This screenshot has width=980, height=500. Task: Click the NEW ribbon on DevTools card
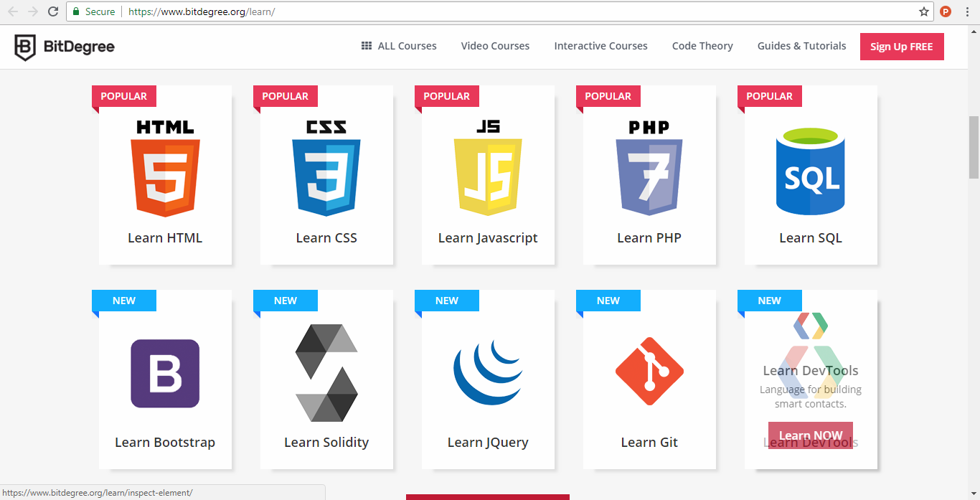[770, 301]
